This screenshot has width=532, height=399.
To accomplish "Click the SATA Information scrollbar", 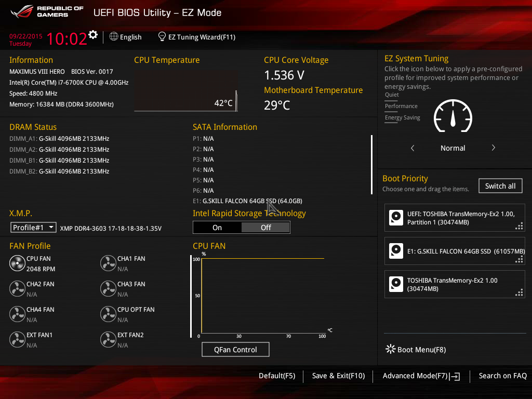I will (372, 165).
